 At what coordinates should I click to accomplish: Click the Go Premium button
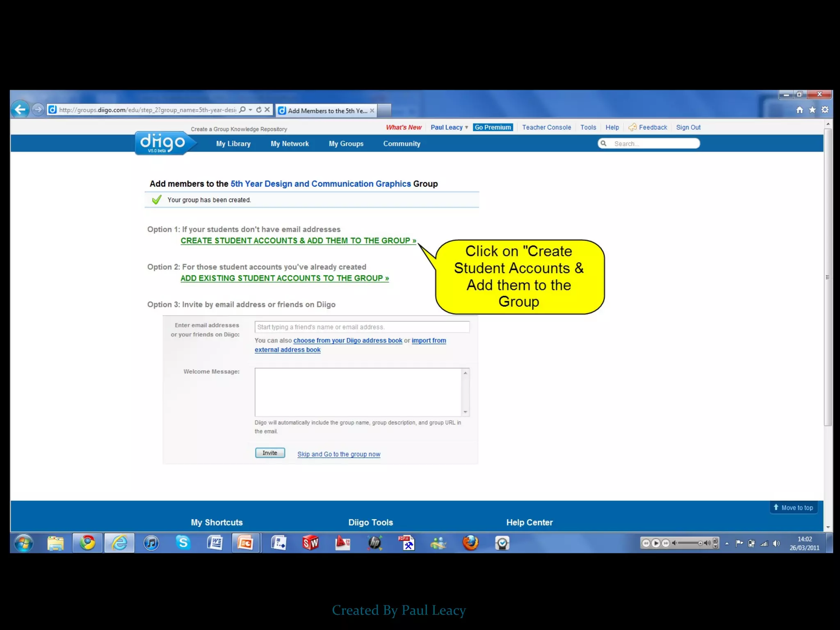click(x=493, y=127)
